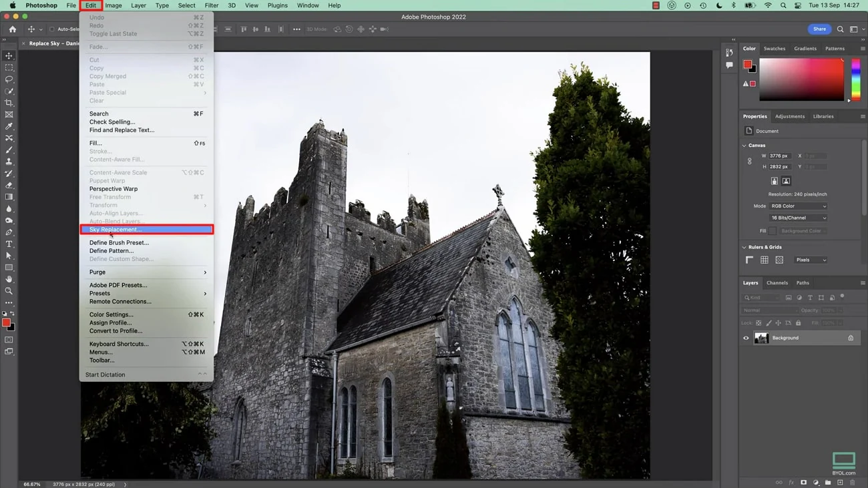This screenshot has width=868, height=488.
Task: Open the Comments panel icon
Action: click(729, 65)
